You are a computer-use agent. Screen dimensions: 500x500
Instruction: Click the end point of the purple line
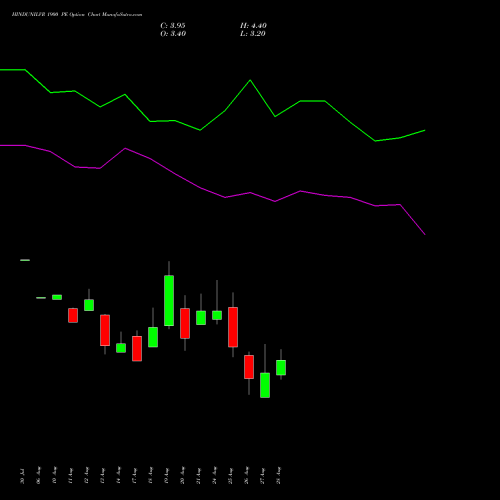(425, 234)
